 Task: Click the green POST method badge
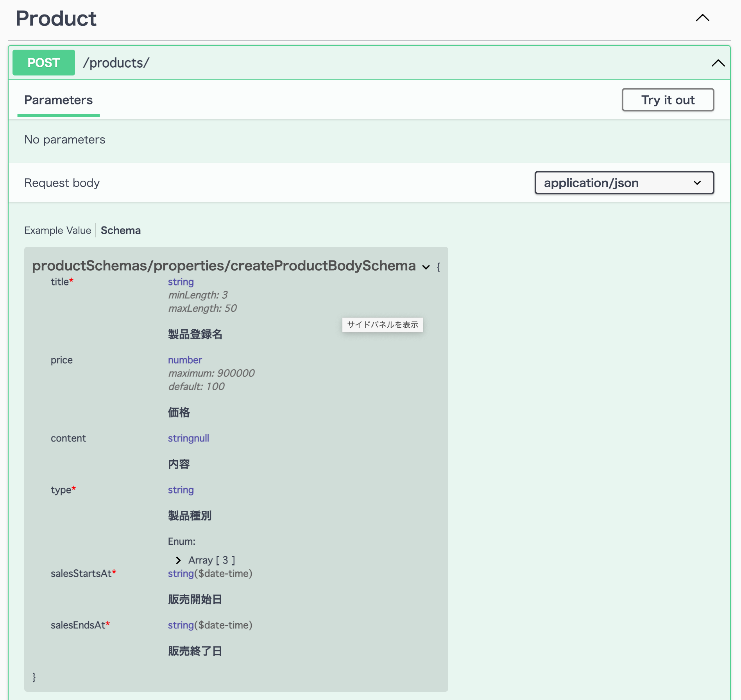43,63
